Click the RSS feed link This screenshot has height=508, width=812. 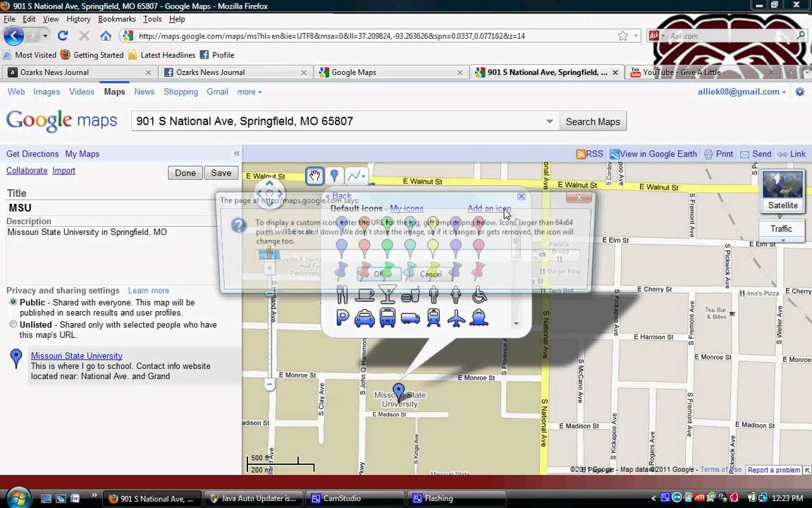pos(590,154)
